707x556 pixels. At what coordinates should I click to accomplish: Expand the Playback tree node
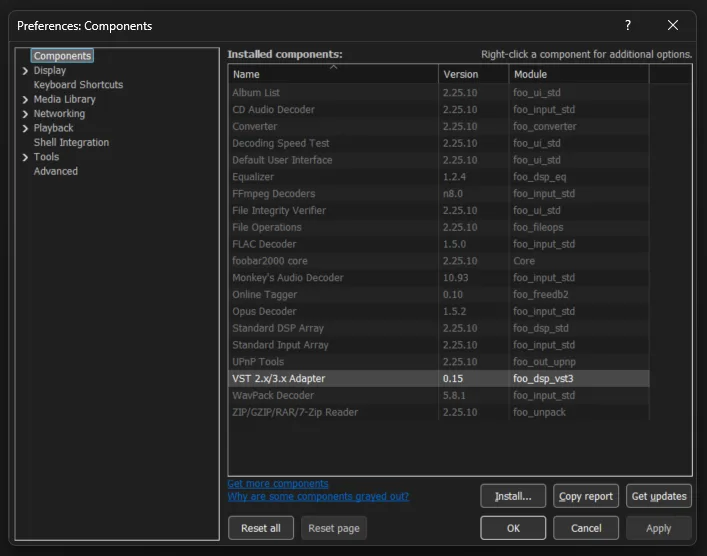[x=25, y=129]
